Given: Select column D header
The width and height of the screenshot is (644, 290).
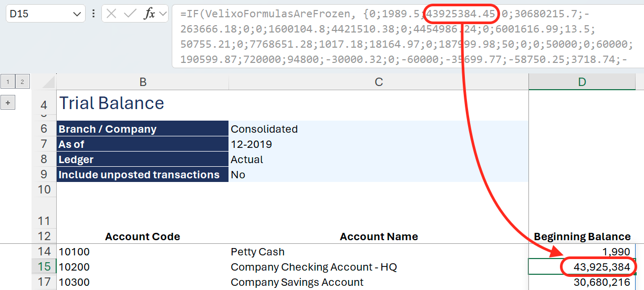Looking at the screenshot, I should coord(581,81).
